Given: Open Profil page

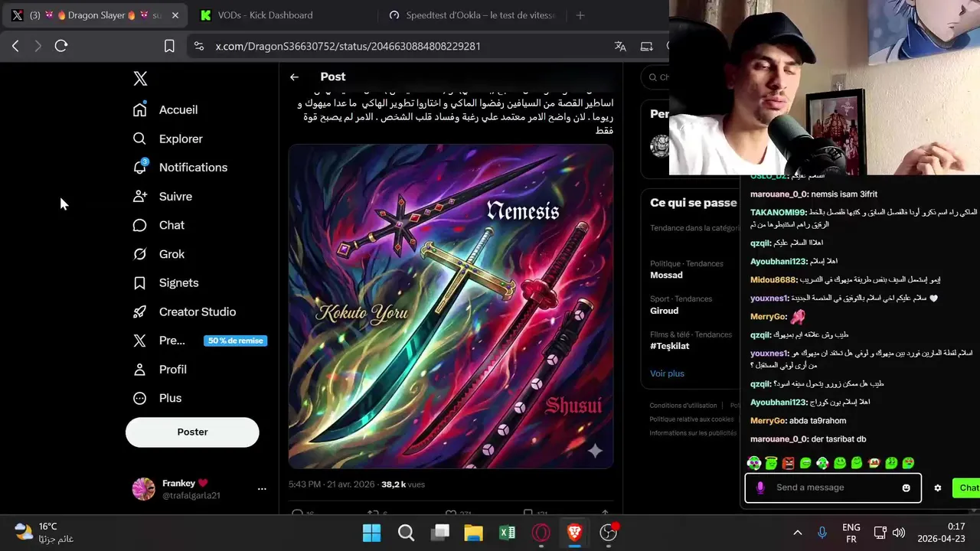Looking at the screenshot, I should (x=160, y=369).
